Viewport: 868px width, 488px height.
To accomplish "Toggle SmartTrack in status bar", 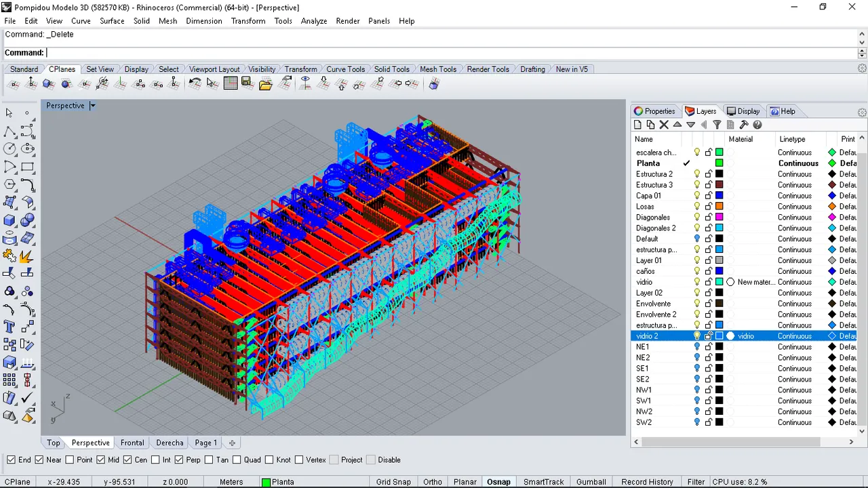I will pyautogui.click(x=543, y=482).
